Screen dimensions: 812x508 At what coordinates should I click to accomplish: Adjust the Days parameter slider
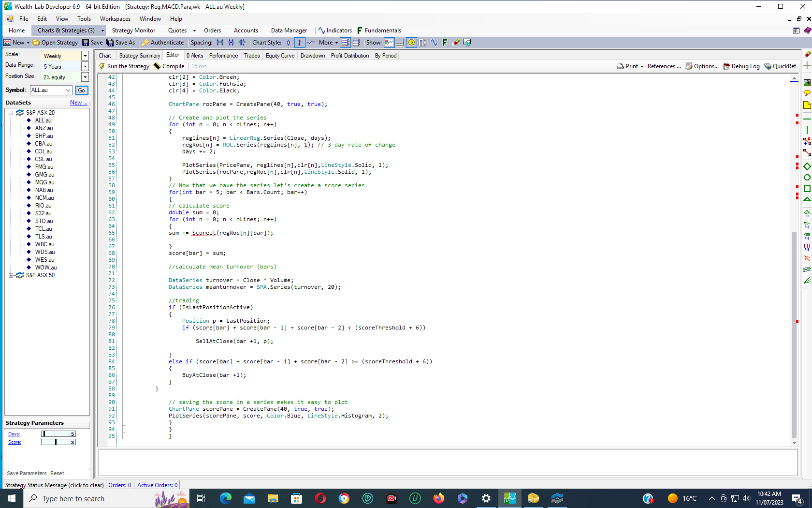[58, 434]
